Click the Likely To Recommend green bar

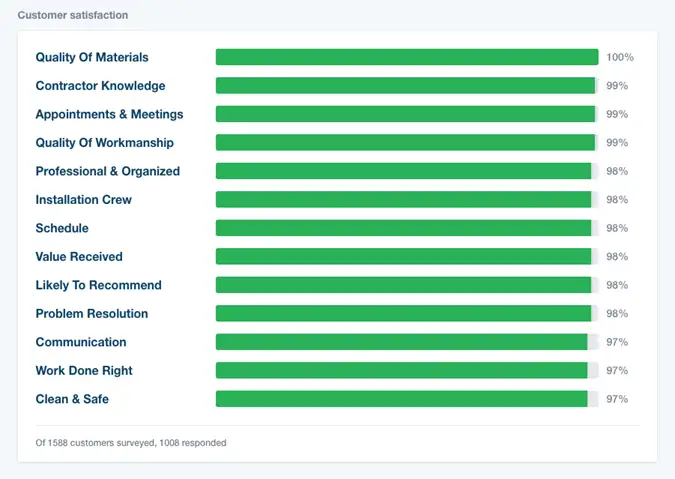coord(406,285)
